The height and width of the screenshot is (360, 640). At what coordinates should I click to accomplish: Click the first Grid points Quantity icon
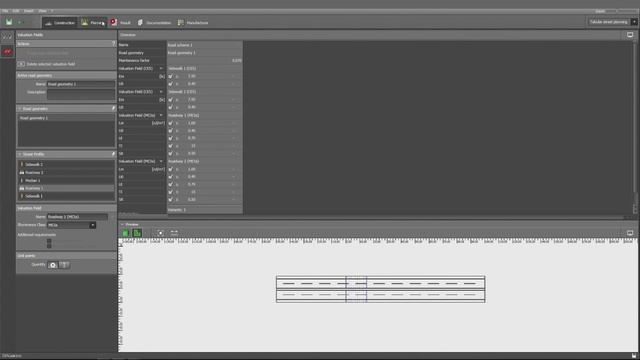coord(53,265)
